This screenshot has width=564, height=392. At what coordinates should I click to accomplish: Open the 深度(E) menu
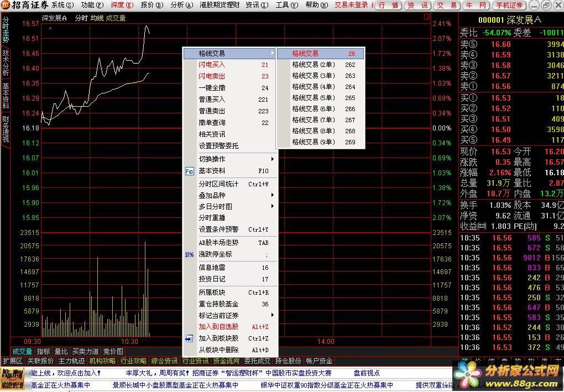[122, 5]
